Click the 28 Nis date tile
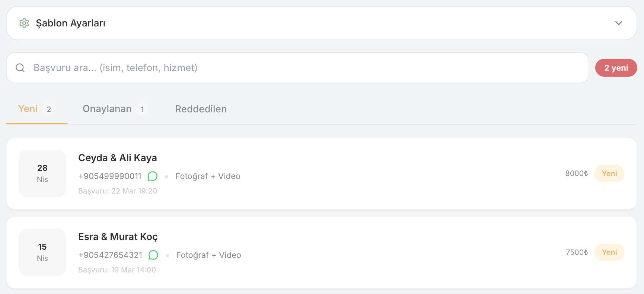 point(42,173)
